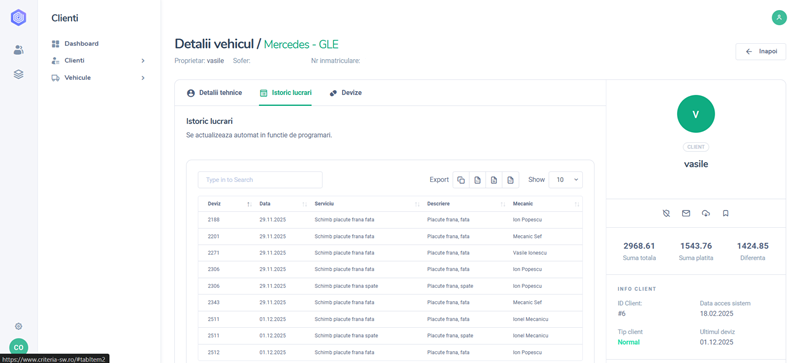Click deviz number 2271
Screen dimensions: 800x363
pos(214,253)
